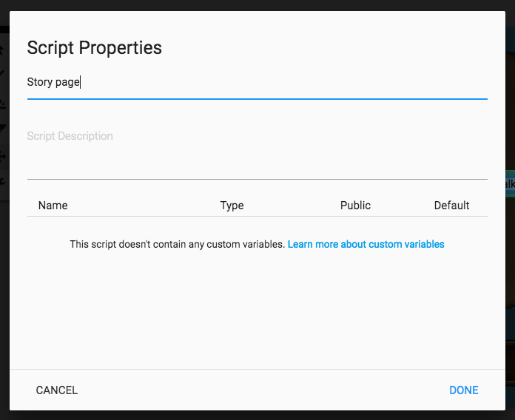Select the four-way move arrows icon

(3, 155)
